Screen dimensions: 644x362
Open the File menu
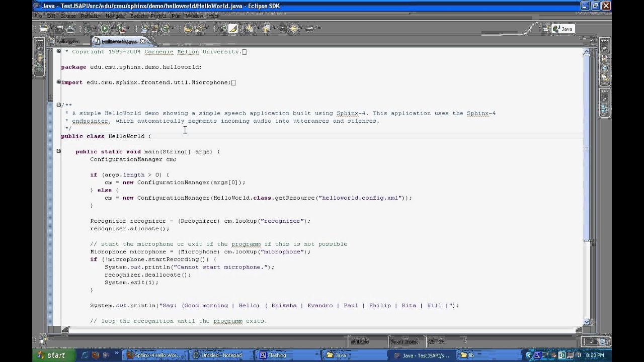(x=38, y=16)
